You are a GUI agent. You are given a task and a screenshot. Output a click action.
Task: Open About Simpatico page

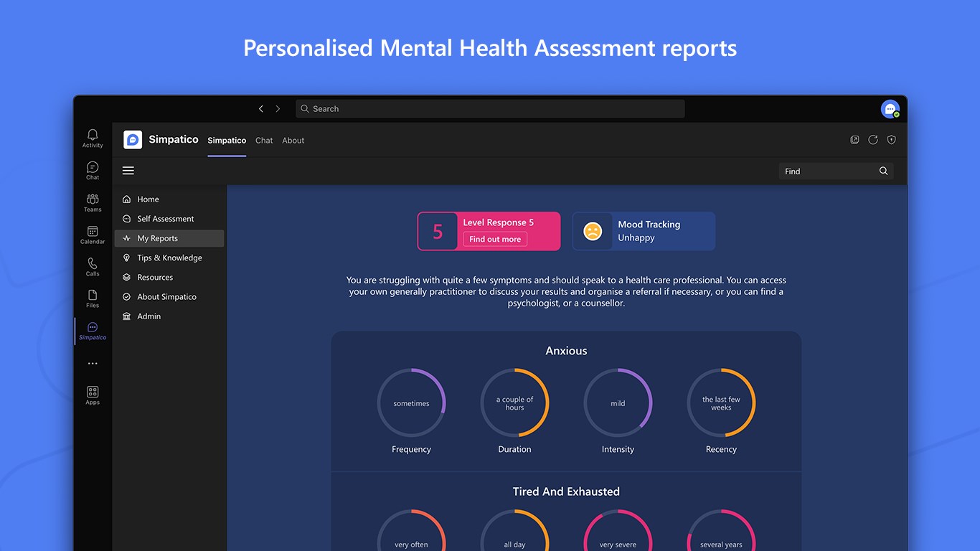(x=169, y=296)
